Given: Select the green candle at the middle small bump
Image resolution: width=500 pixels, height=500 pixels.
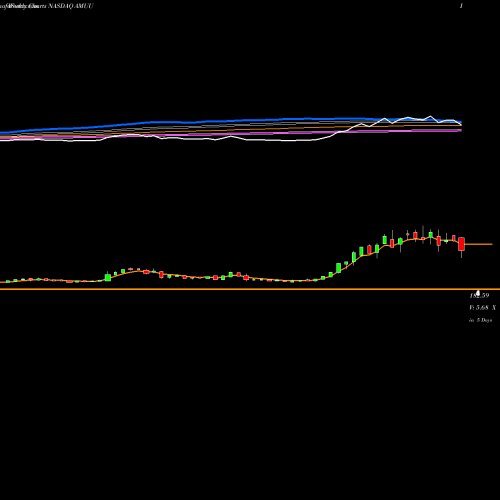Looking at the screenshot, I should pos(231,274).
